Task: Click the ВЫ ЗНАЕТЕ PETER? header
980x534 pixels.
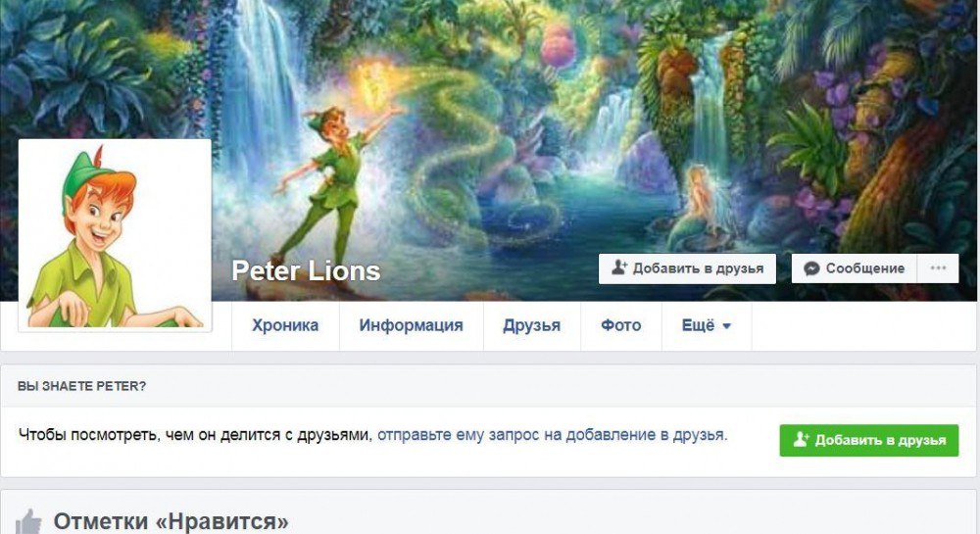Action: pos(82,386)
